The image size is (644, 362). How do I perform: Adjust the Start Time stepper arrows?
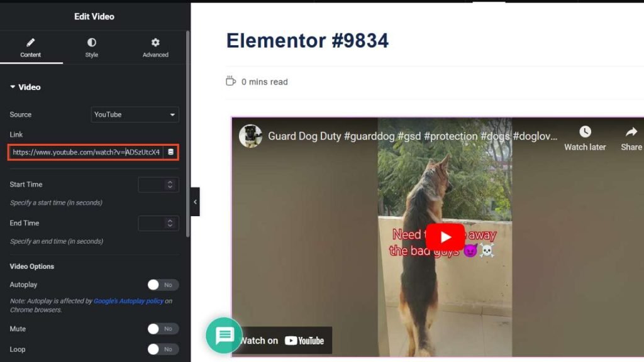(170, 185)
